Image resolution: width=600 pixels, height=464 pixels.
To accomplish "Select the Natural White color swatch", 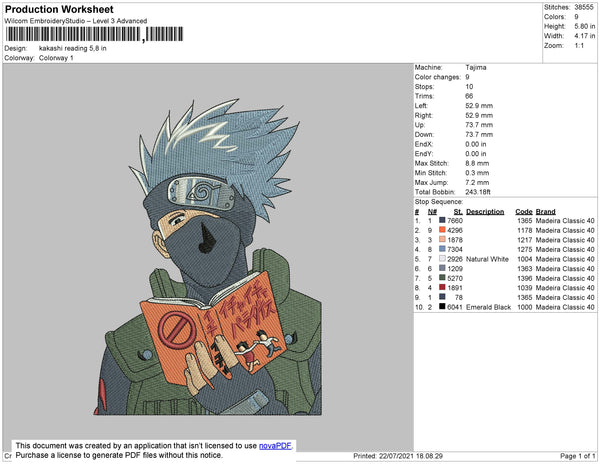I will [442, 259].
